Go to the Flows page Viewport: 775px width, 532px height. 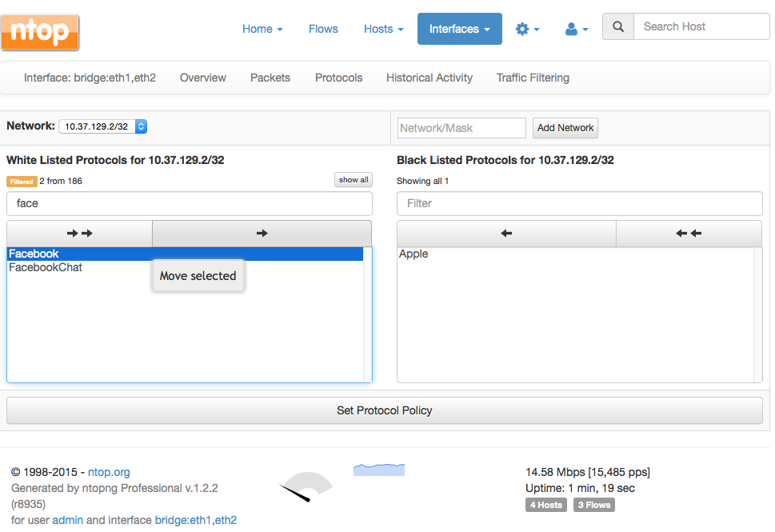tap(323, 29)
